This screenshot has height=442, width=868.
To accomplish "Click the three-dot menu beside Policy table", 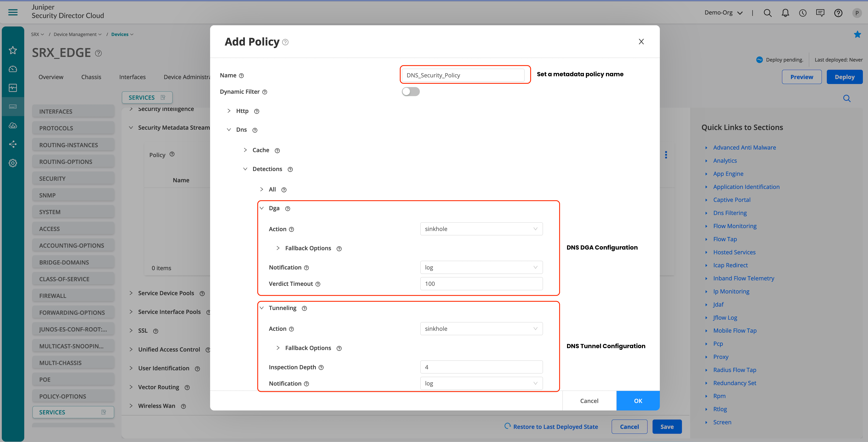I will [x=666, y=155].
